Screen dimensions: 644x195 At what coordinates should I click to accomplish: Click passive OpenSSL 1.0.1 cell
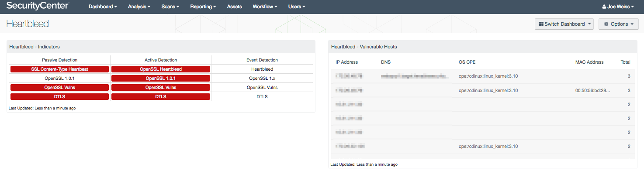tap(59, 78)
